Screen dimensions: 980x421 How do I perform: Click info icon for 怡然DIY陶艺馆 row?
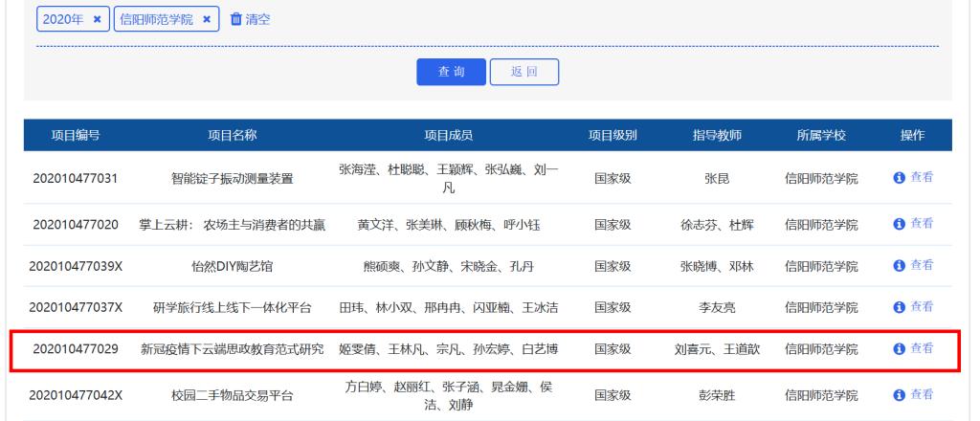point(899,265)
